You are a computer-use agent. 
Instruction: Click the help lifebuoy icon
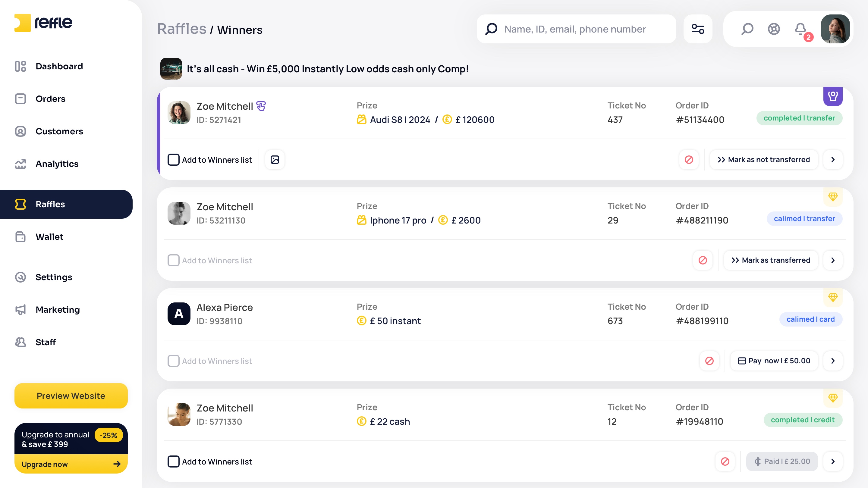pos(774,29)
